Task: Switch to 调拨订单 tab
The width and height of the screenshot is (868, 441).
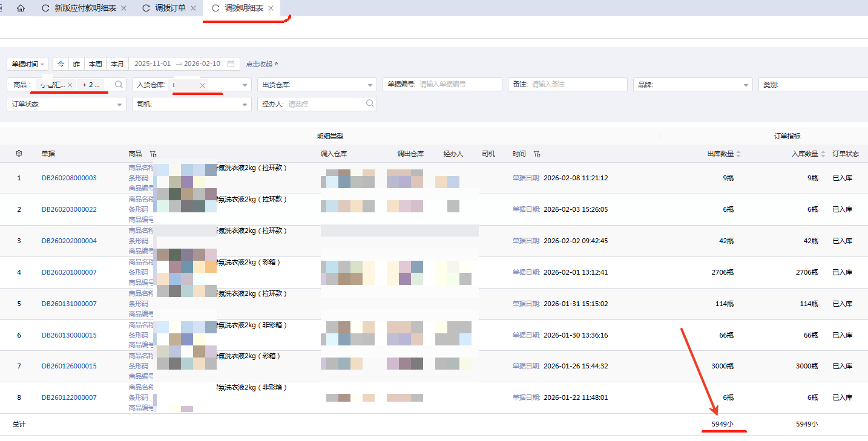Action: click(170, 8)
